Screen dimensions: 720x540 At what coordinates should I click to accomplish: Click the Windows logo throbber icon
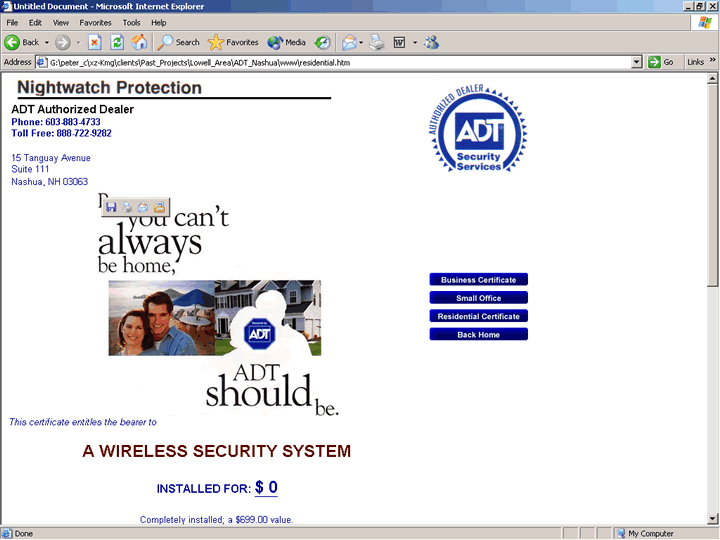(705, 22)
